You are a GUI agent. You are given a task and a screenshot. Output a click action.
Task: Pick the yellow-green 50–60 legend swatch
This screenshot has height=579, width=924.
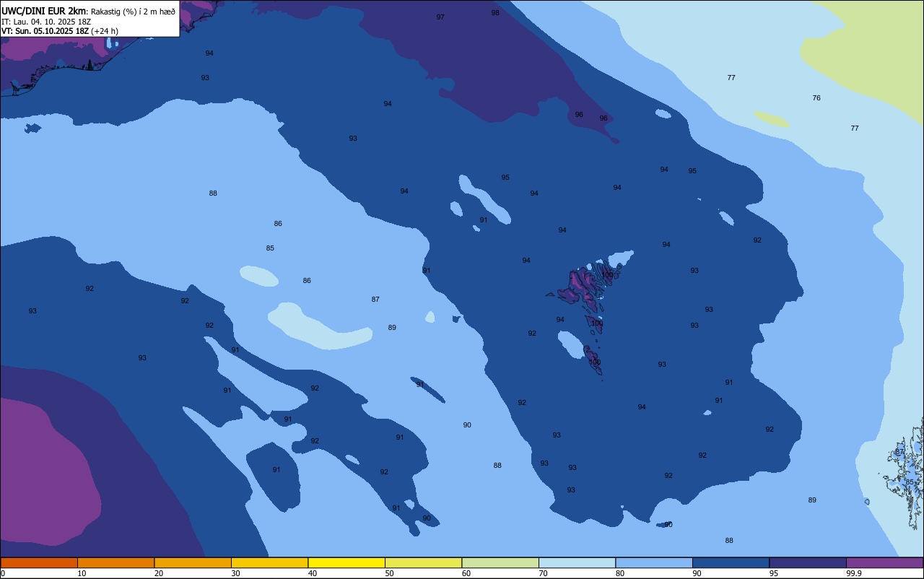point(423,562)
